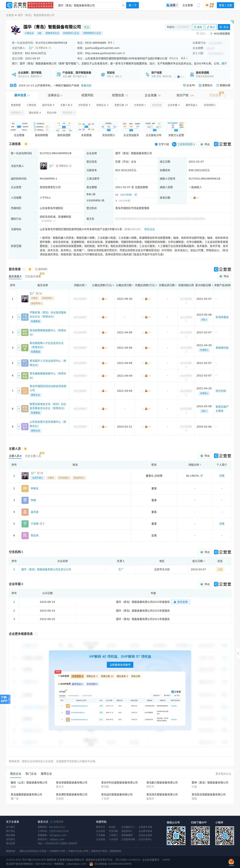Image resolution: width=240 pixels, height=868 pixels.
Task: Select the 变更记录 22 sub-tab
Action: coord(121,105)
